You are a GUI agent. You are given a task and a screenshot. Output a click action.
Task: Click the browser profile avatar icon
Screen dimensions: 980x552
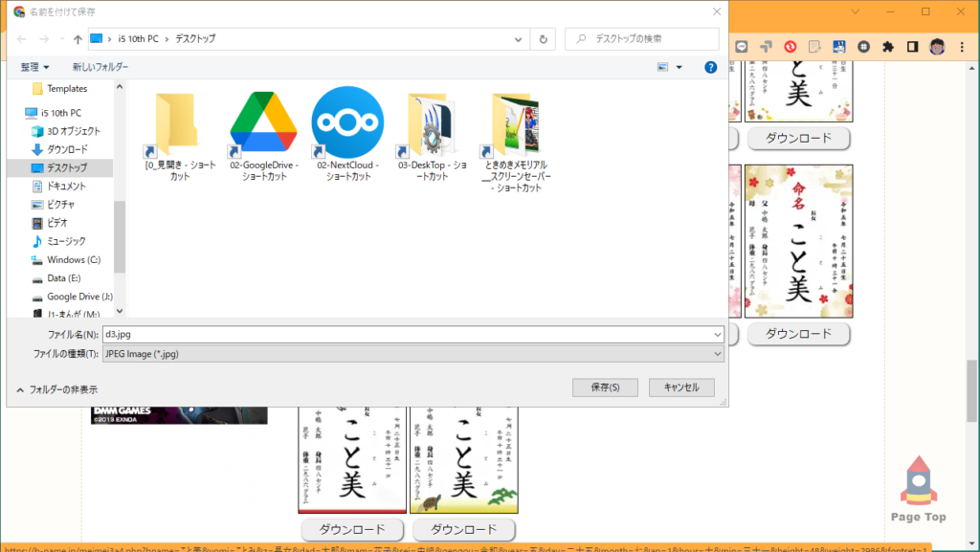click(x=936, y=45)
